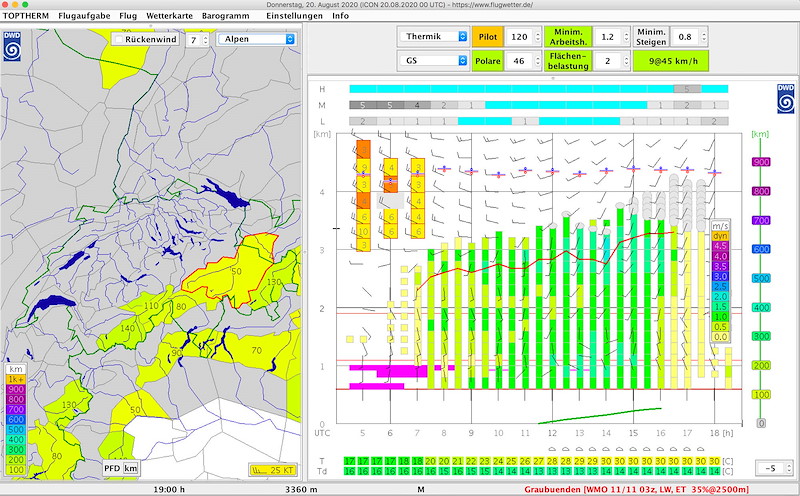The height and width of the screenshot is (496, 800).
Task: Expand the Thermik dropdown
Action: pyautogui.click(x=433, y=36)
